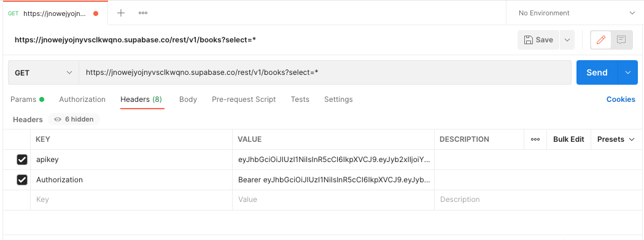Click the orange unsaved dot on the request tab
Viewport: 644px width, 240px height.
[x=96, y=13]
